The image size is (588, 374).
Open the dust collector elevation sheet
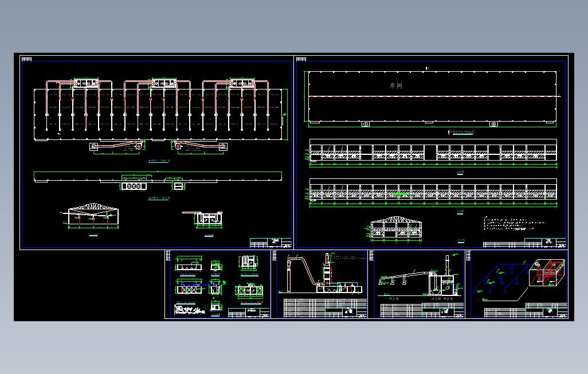pos(417,285)
